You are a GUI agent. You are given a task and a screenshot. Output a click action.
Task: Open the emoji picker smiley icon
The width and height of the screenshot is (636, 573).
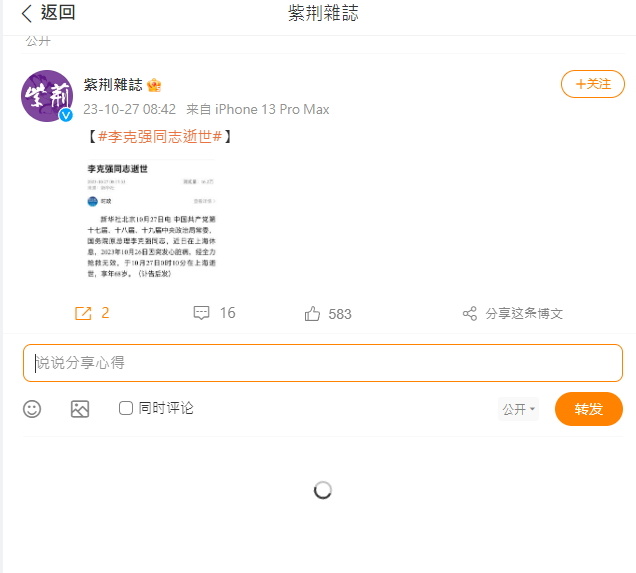tap(32, 409)
